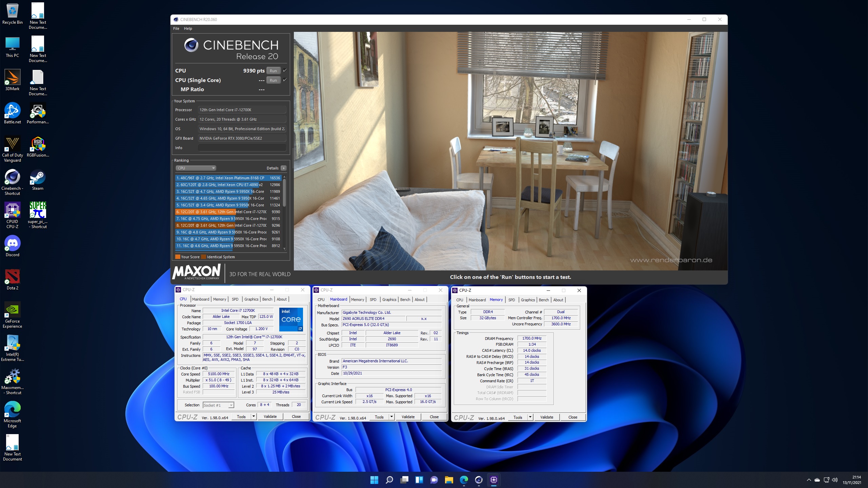Click the rendered room preview image
868x488 pixels.
point(510,151)
